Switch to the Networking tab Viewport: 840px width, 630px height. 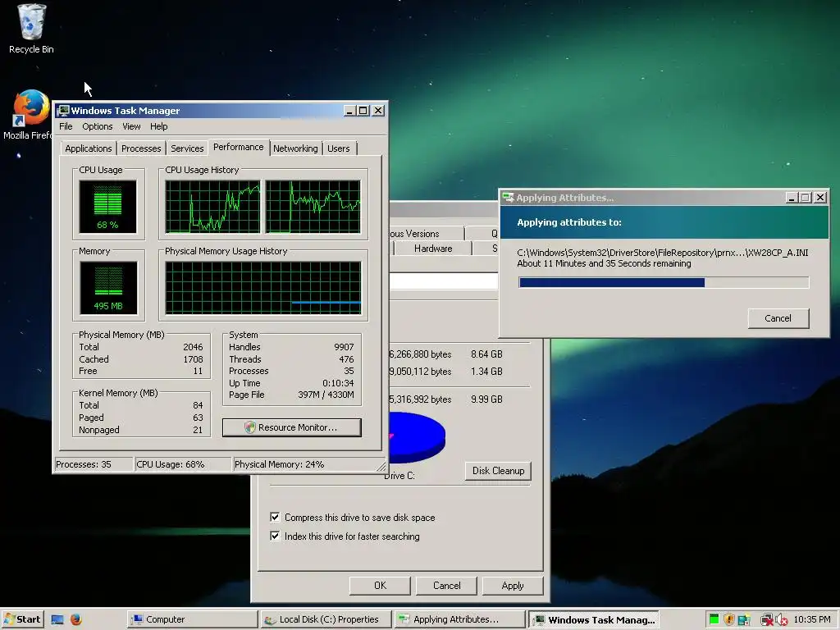[295, 148]
